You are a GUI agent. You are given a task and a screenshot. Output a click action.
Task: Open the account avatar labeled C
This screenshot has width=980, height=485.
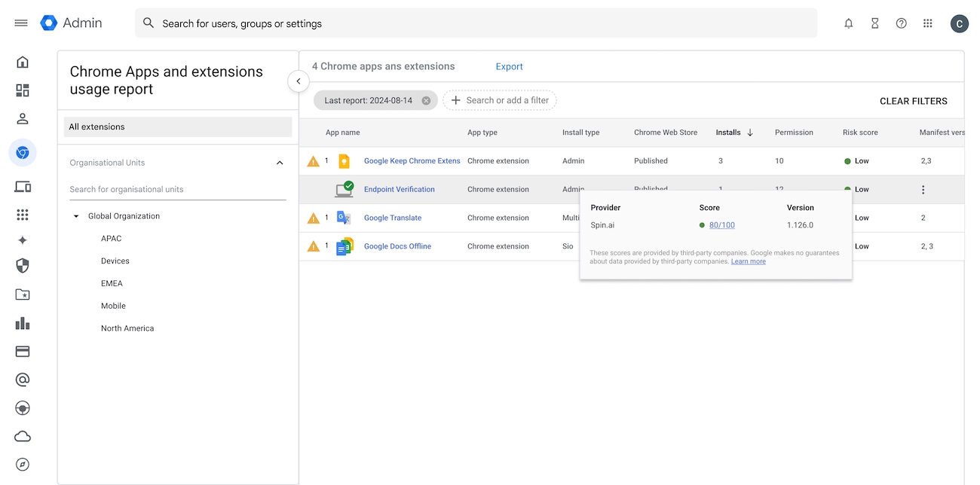coord(959,23)
